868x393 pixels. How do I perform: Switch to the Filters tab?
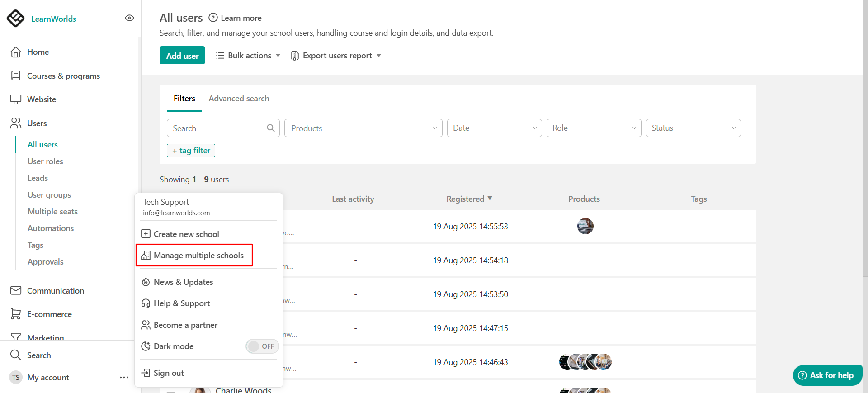pyautogui.click(x=184, y=98)
